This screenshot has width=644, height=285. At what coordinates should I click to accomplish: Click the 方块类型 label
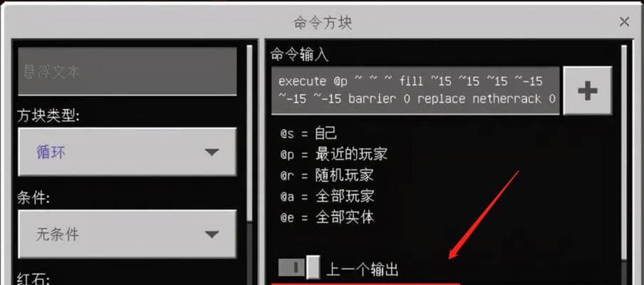48,116
